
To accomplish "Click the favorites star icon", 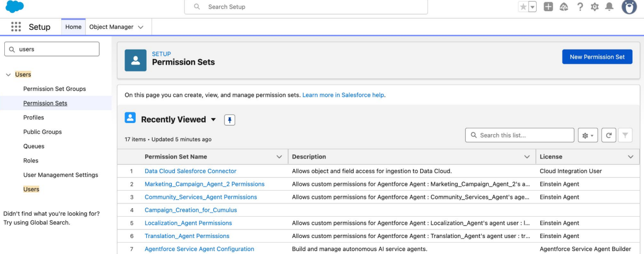I will 524,7.
